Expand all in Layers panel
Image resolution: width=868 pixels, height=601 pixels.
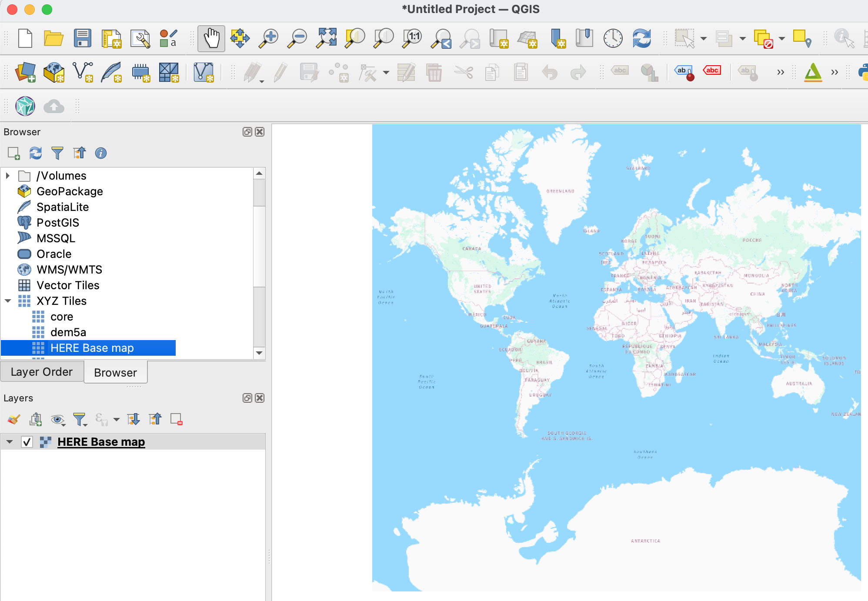tap(134, 419)
